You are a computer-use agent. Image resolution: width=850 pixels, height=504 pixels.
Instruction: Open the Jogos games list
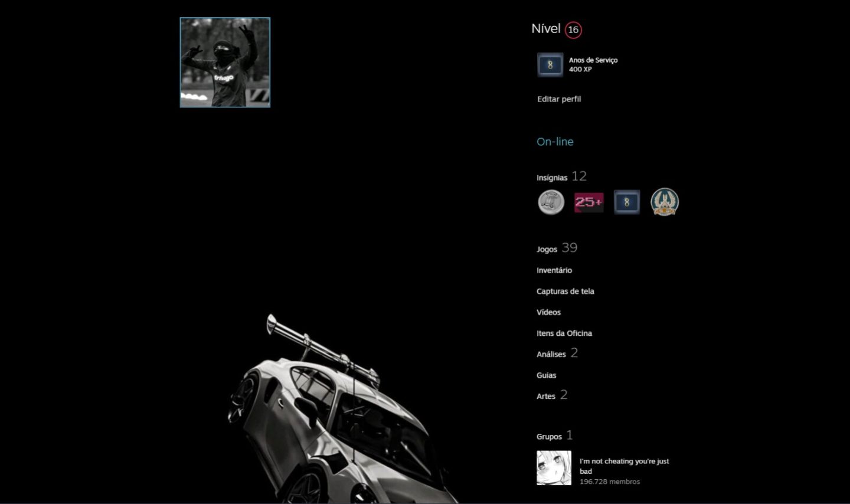pyautogui.click(x=547, y=249)
